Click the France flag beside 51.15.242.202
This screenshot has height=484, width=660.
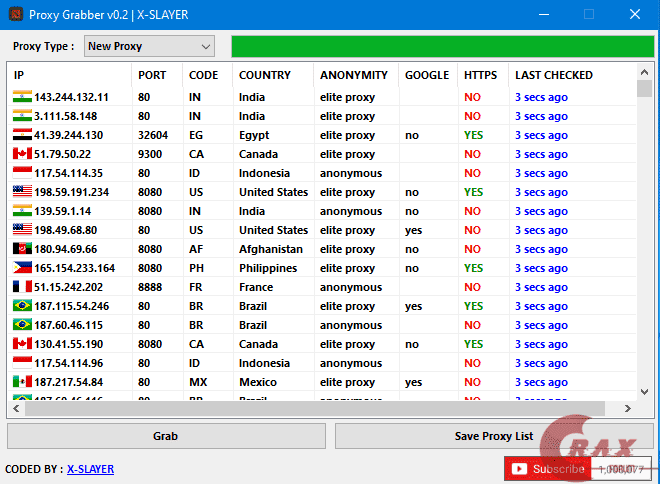click(22, 287)
